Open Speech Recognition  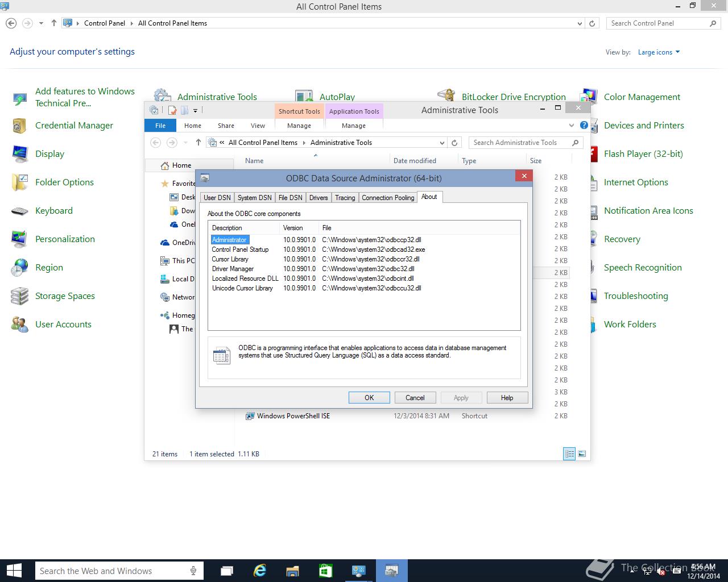pyautogui.click(x=643, y=268)
